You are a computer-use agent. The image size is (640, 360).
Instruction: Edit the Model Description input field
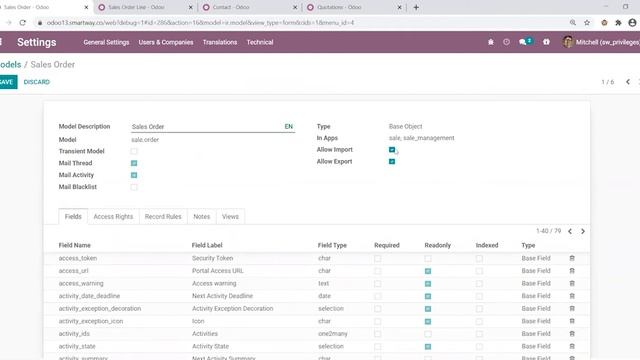pyautogui.click(x=206, y=127)
